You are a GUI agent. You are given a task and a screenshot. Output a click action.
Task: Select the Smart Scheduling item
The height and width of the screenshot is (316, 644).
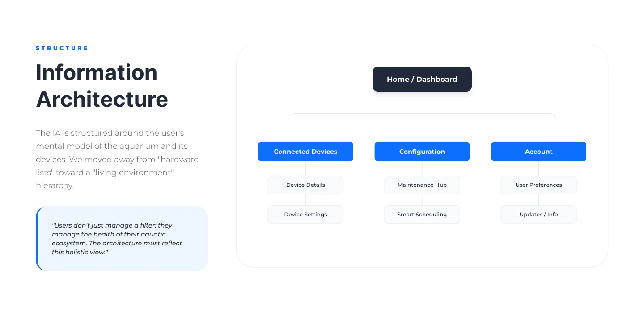point(422,215)
